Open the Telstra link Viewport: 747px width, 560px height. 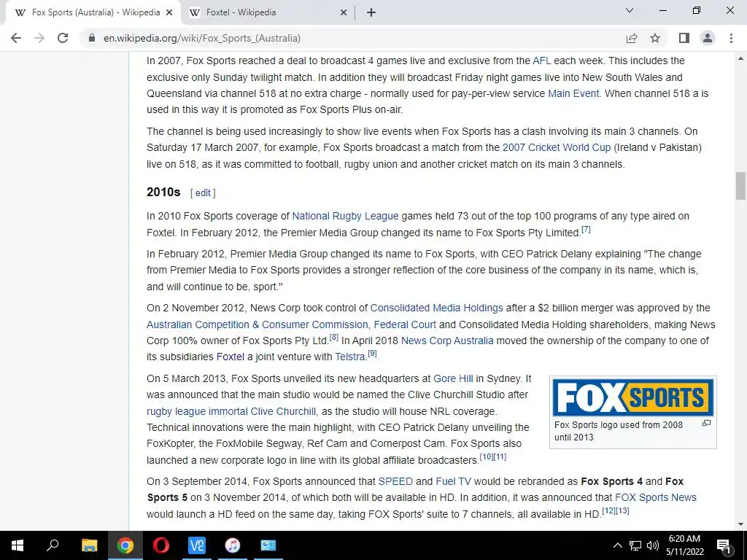coord(350,357)
